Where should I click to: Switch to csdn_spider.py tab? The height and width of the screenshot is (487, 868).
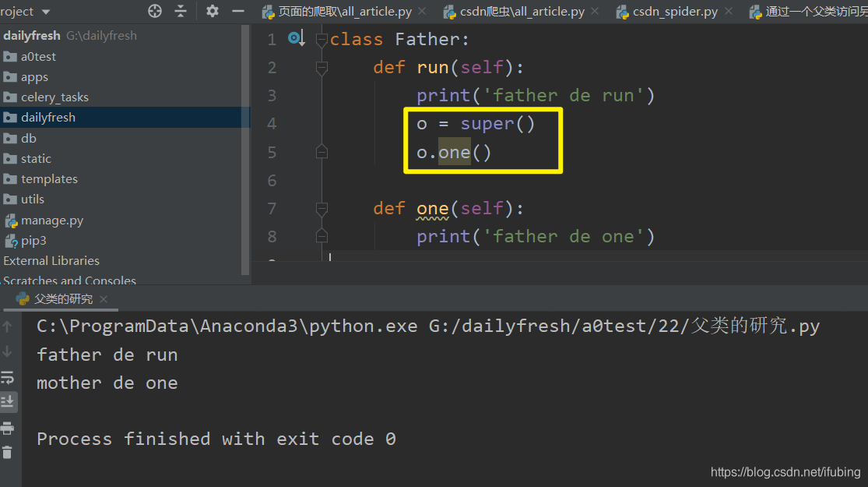[x=668, y=12]
